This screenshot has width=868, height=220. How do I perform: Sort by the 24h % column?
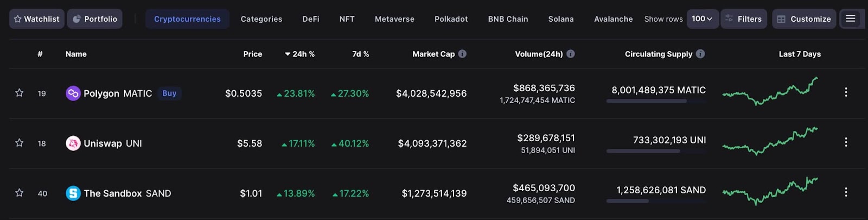[300, 54]
